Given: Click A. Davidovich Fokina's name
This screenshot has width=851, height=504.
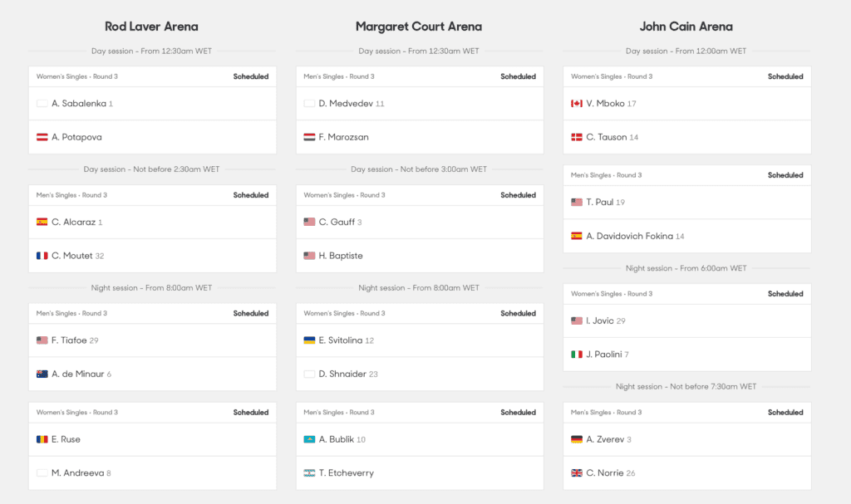Looking at the screenshot, I should pos(629,237).
